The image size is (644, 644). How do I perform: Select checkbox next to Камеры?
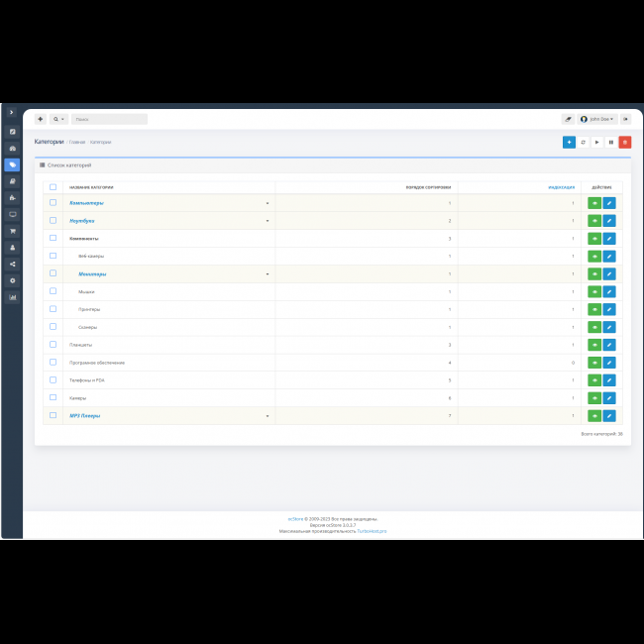(53, 398)
